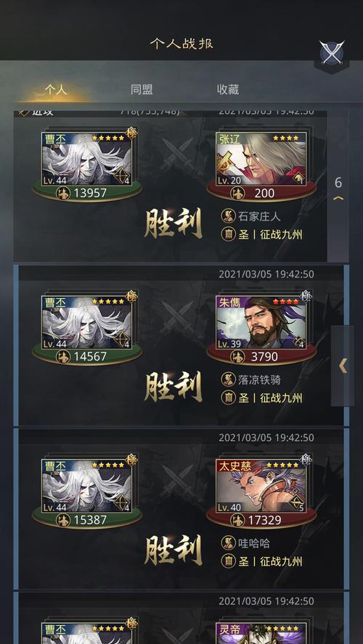Open the 收藏 tab
Screen dimensions: 363x644
[x=228, y=89]
